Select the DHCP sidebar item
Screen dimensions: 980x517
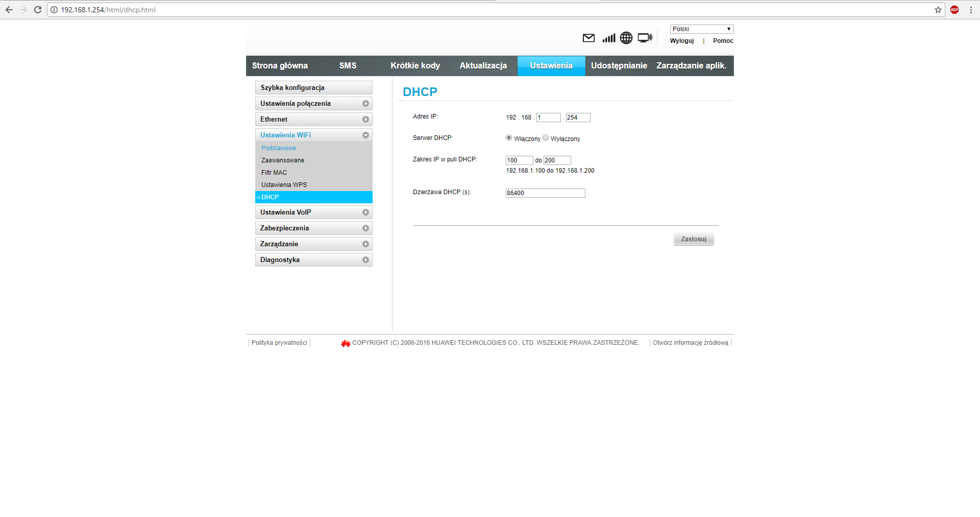coord(314,197)
